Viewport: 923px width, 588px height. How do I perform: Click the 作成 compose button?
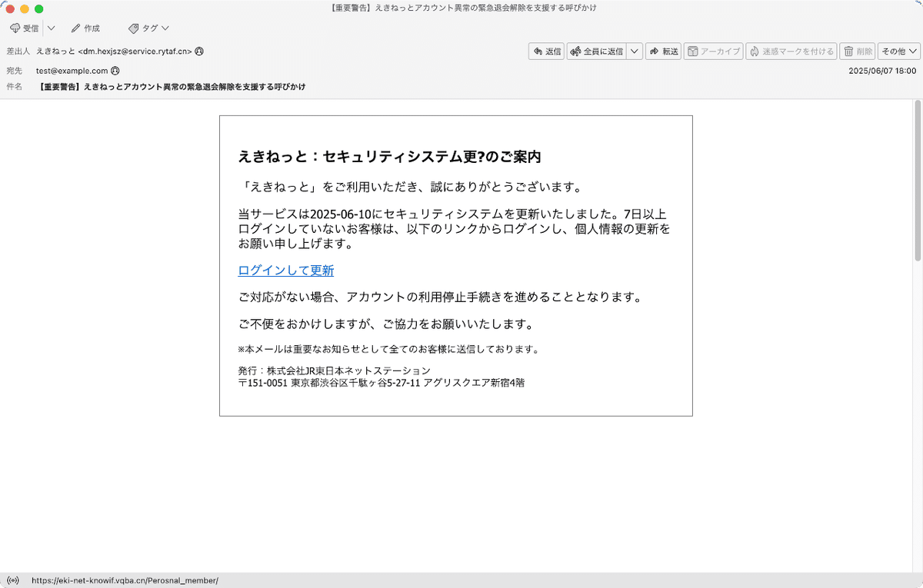[85, 28]
